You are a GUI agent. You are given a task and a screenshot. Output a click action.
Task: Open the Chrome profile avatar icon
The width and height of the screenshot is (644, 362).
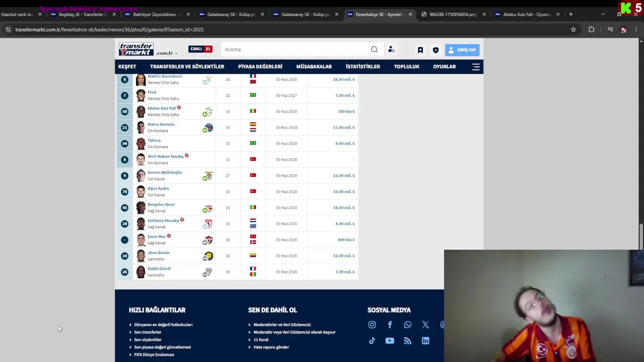623,30
